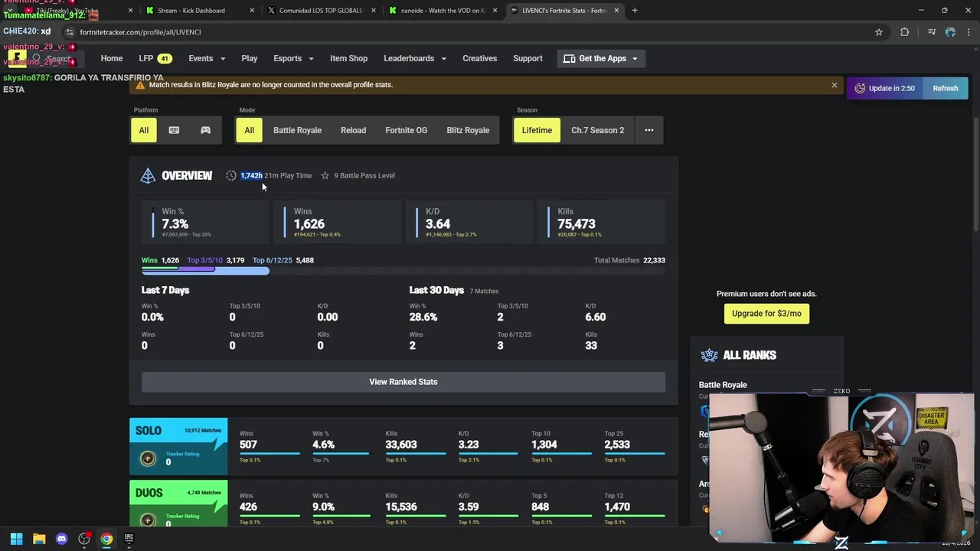Viewport: 980px width, 551px height.
Task: Click the Update in 2:50 indicator
Action: pyautogui.click(x=885, y=88)
